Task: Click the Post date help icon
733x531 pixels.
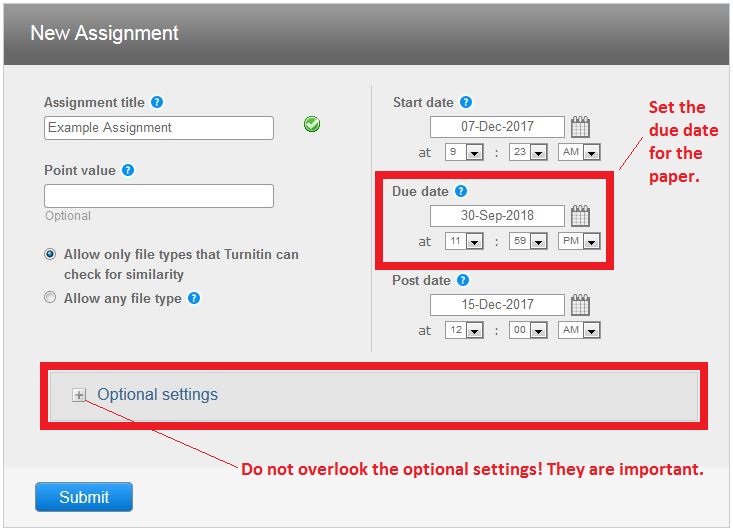Action: (x=463, y=280)
